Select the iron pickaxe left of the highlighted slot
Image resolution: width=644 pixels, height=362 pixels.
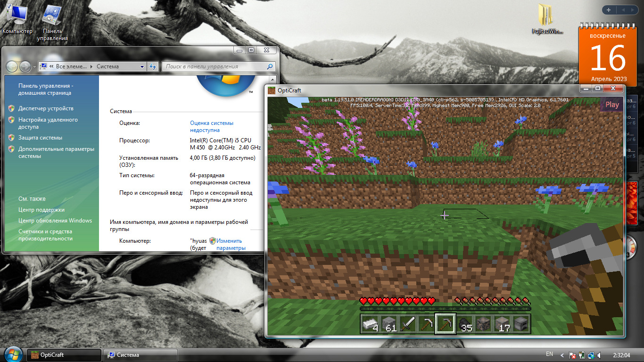coord(427,324)
